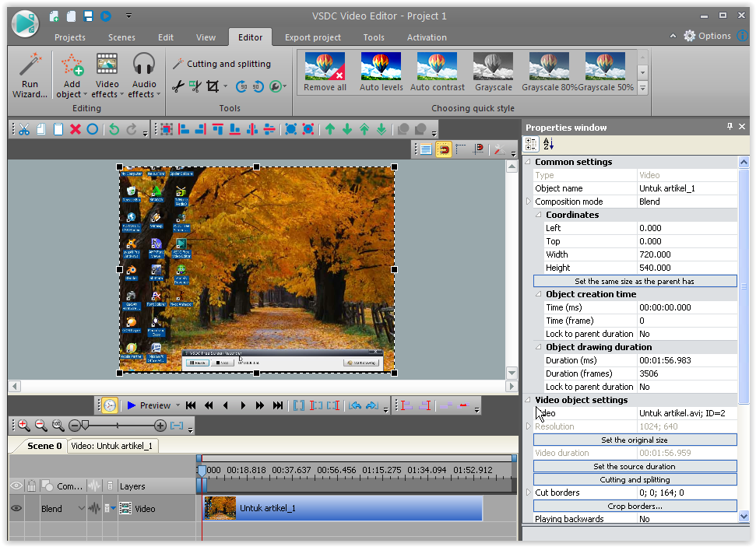Toggle the magnet snapping button

[x=443, y=149]
